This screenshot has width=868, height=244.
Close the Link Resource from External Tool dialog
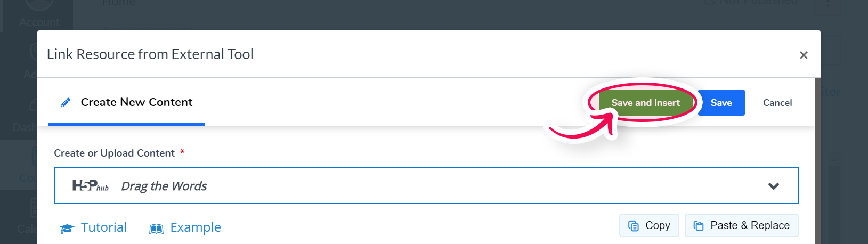[804, 55]
